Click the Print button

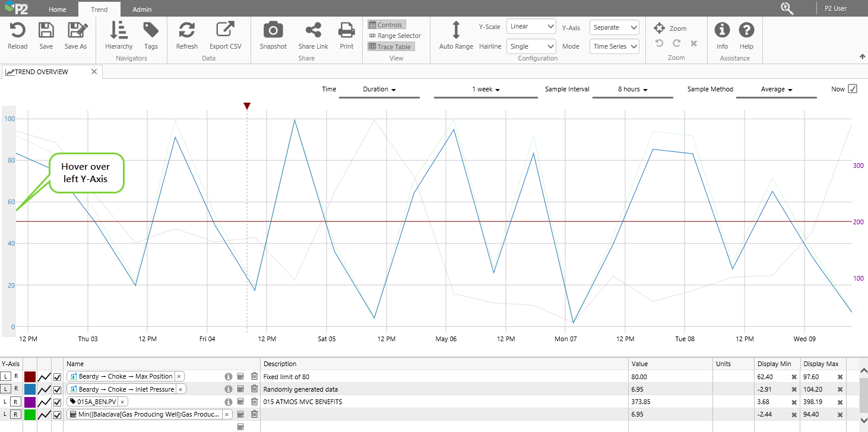click(347, 30)
